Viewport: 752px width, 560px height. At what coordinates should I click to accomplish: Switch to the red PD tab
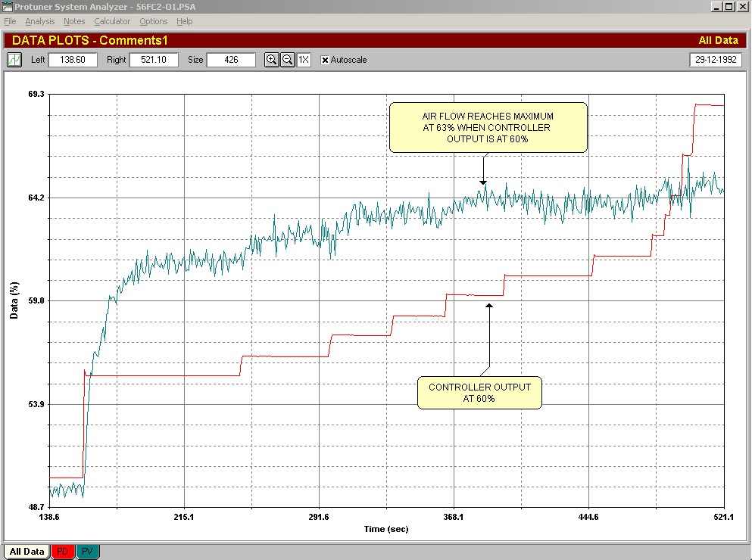pos(63,552)
